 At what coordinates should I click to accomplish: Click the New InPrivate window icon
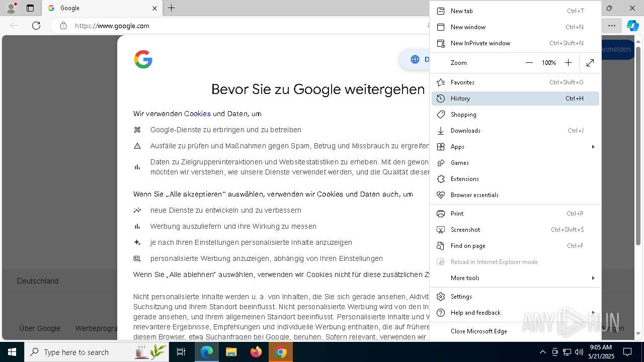coord(441,43)
